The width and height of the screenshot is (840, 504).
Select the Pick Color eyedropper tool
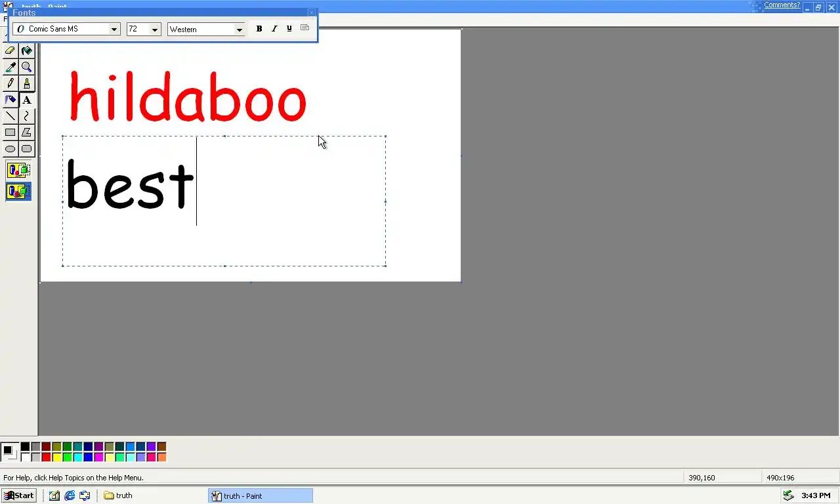coord(10,67)
